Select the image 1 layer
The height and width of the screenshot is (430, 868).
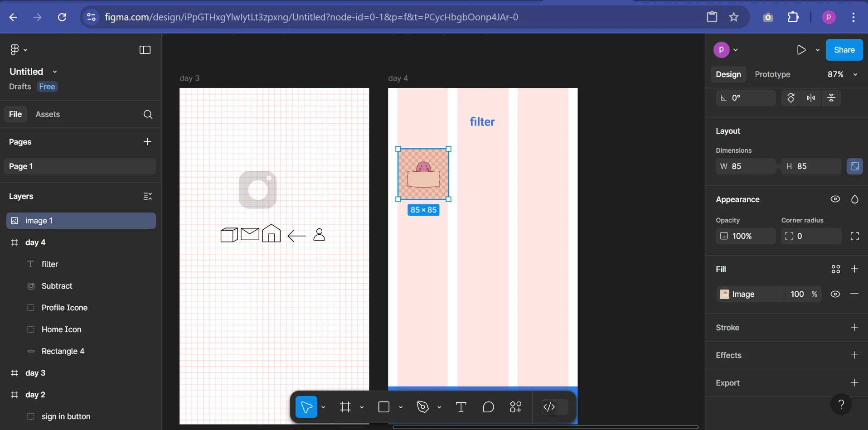[x=81, y=221]
